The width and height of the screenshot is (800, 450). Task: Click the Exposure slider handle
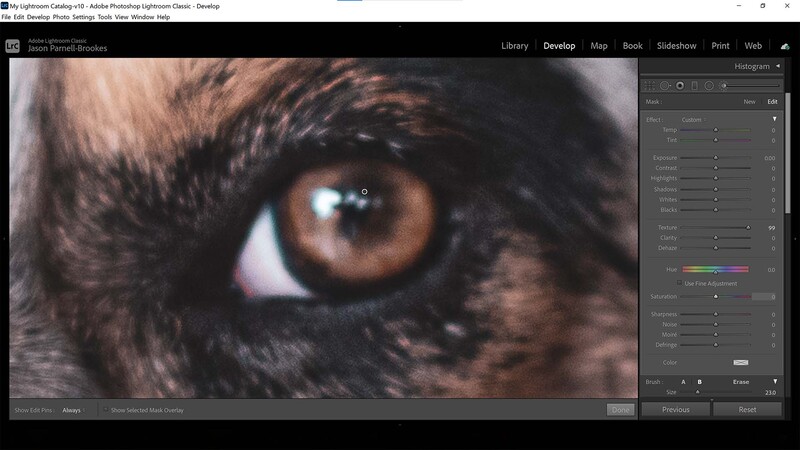click(x=715, y=158)
